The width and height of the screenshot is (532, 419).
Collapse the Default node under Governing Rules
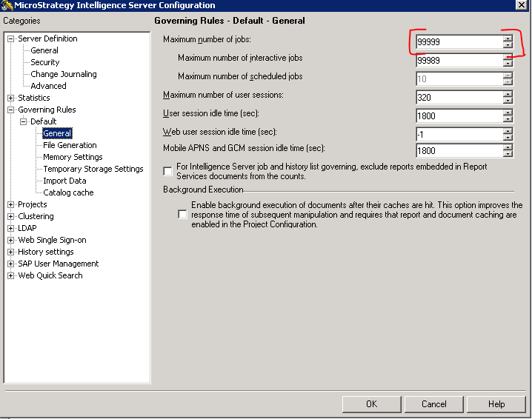24,121
